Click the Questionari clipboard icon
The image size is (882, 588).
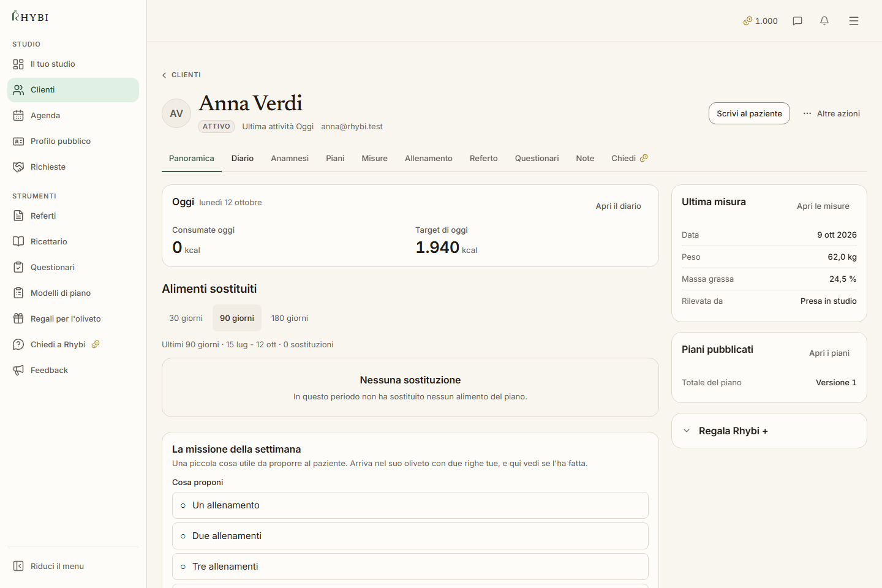[18, 268]
